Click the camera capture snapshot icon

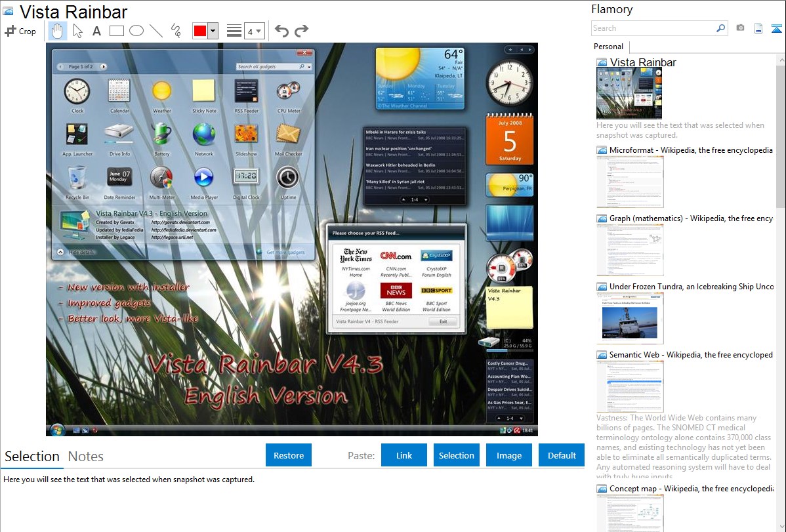[740, 28]
